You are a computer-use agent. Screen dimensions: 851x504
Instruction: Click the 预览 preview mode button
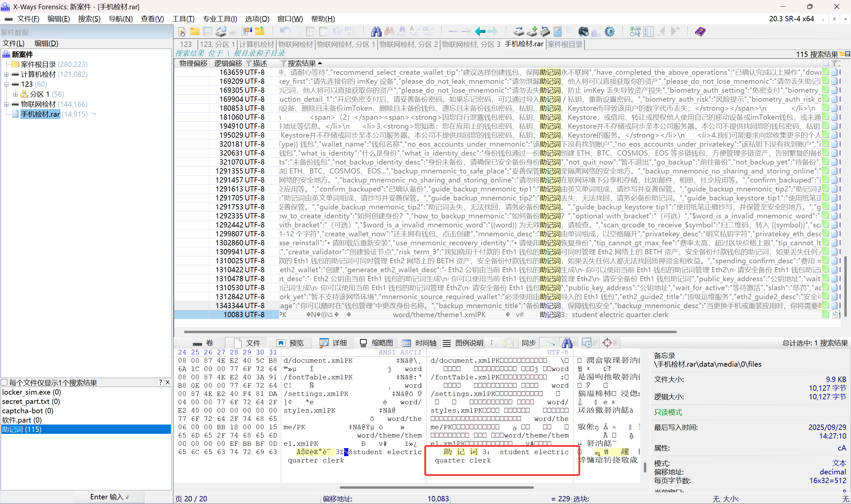click(x=290, y=343)
